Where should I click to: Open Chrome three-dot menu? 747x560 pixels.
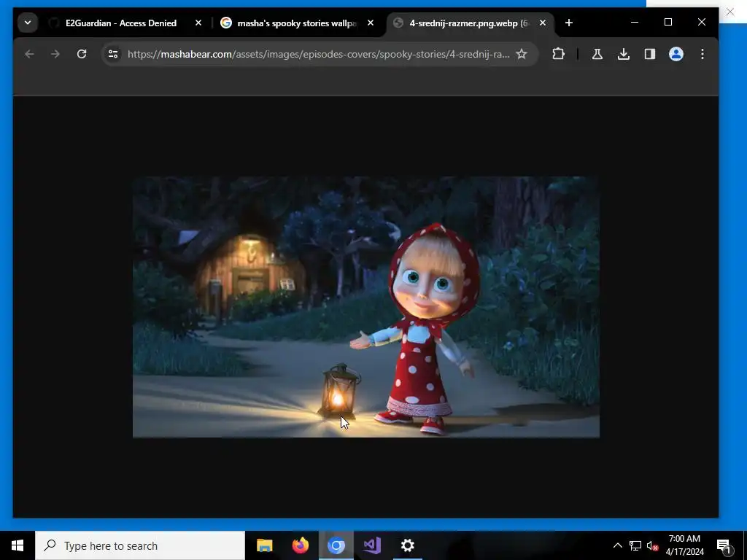703,54
